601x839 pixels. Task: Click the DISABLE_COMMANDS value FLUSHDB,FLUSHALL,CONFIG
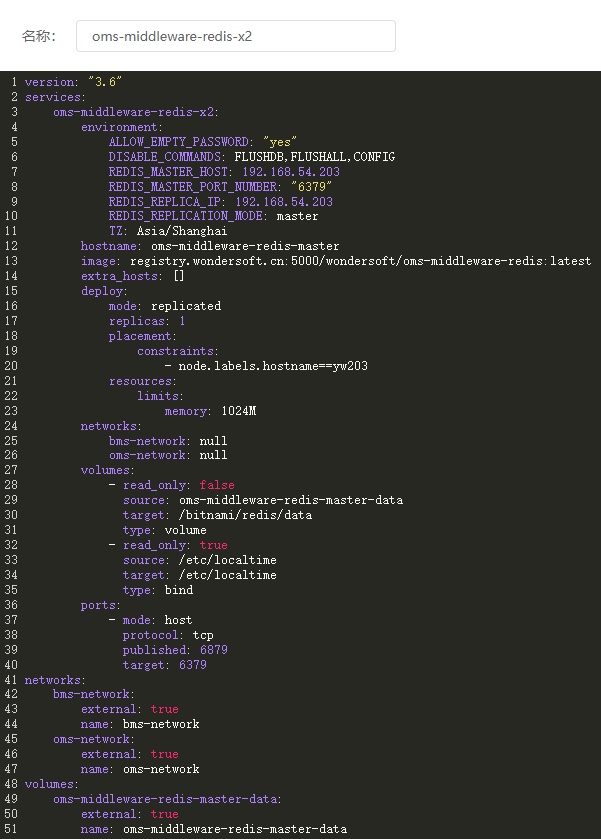[x=315, y=157]
